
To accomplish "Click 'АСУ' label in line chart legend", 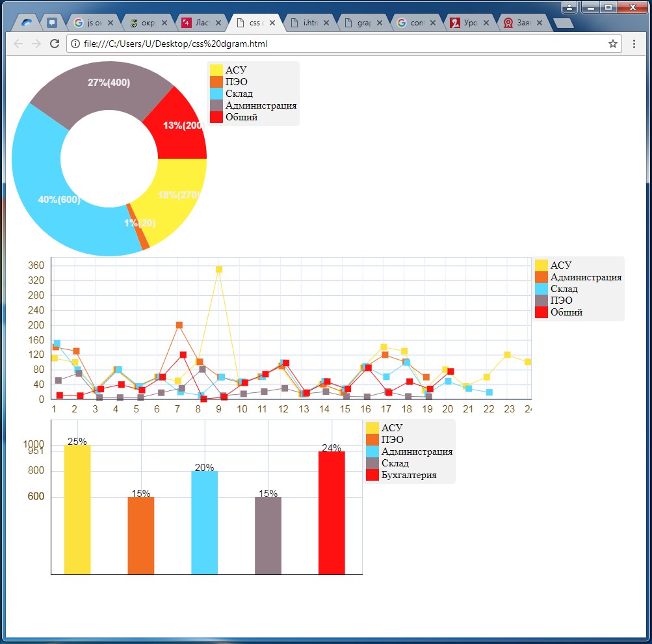I will pyautogui.click(x=561, y=265).
